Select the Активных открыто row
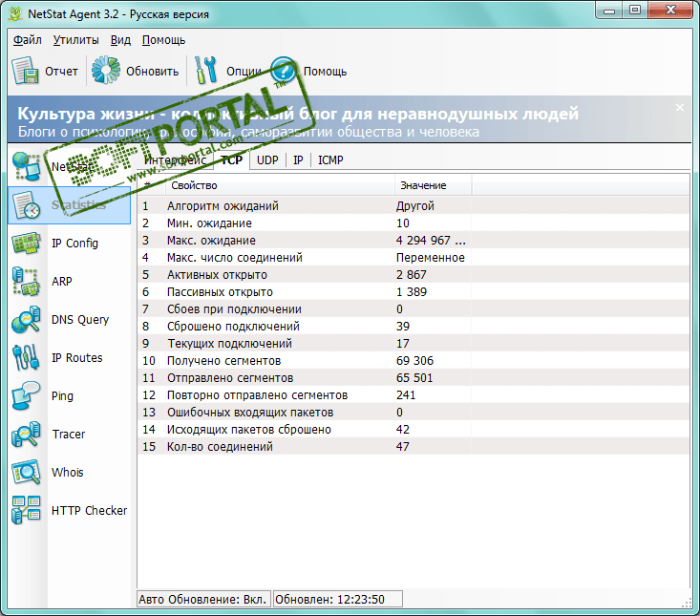Viewport: 700px width, 616px height. coord(414,274)
